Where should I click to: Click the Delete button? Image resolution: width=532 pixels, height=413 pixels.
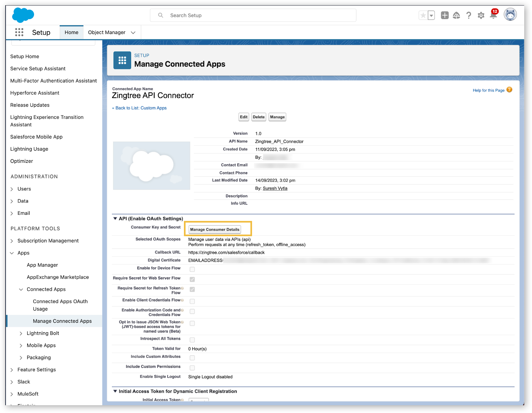point(259,117)
